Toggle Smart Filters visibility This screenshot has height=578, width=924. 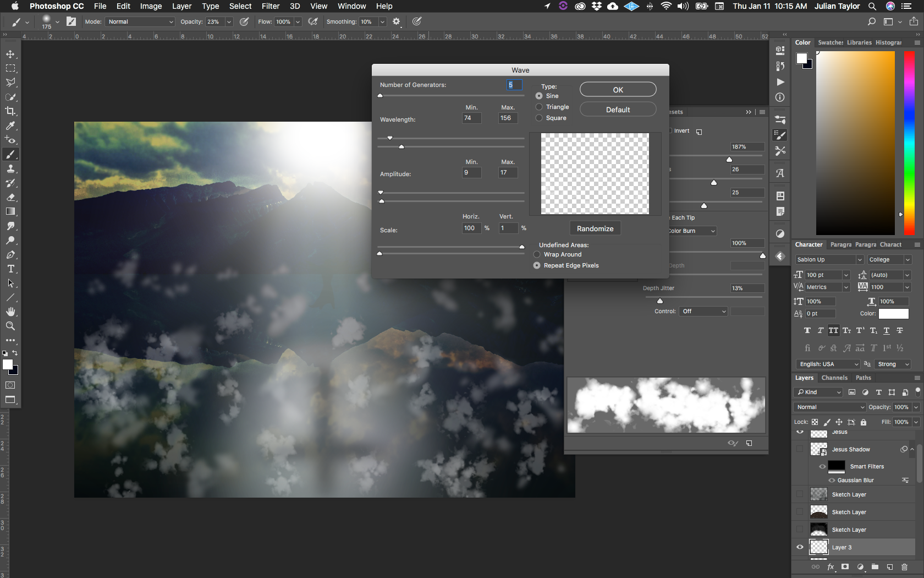point(822,466)
